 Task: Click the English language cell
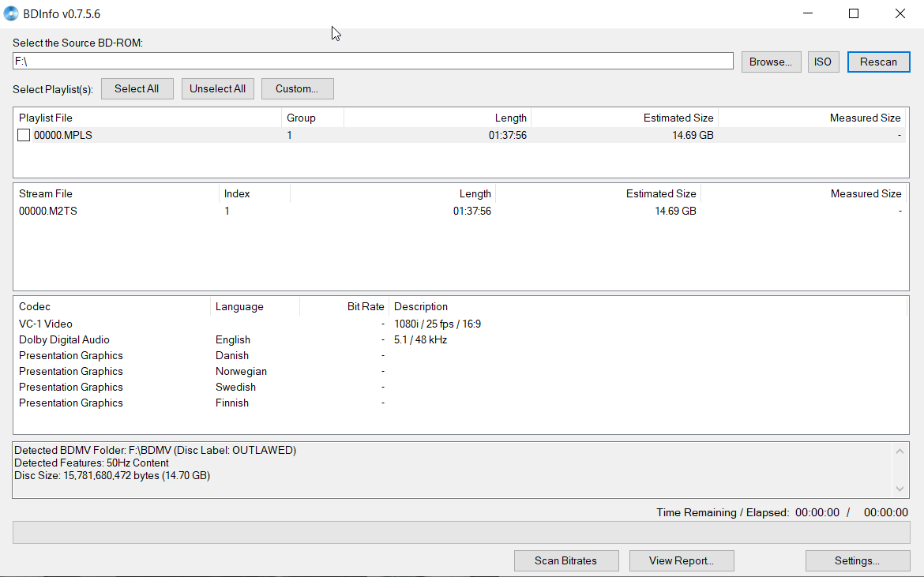[233, 339]
